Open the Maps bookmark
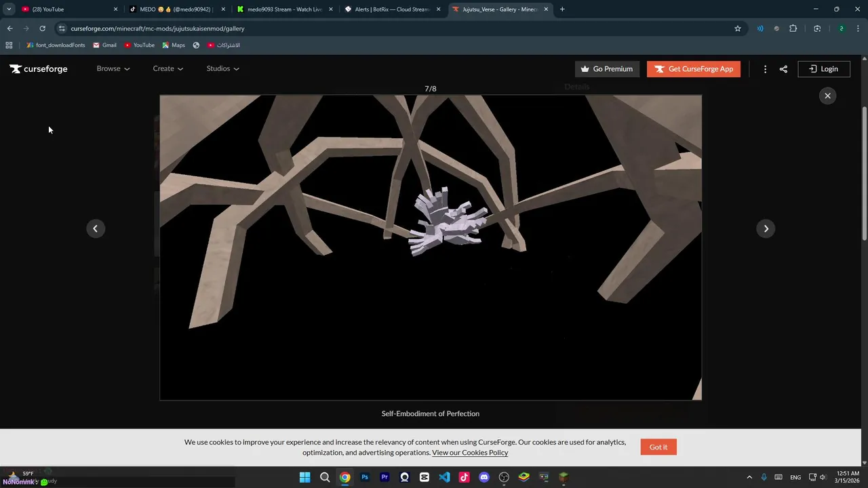868x488 pixels. (174, 45)
